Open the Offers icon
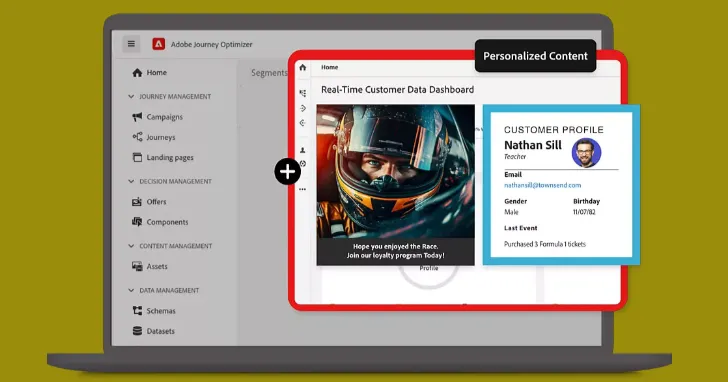Viewport: 728px width, 382px height. coord(137,201)
